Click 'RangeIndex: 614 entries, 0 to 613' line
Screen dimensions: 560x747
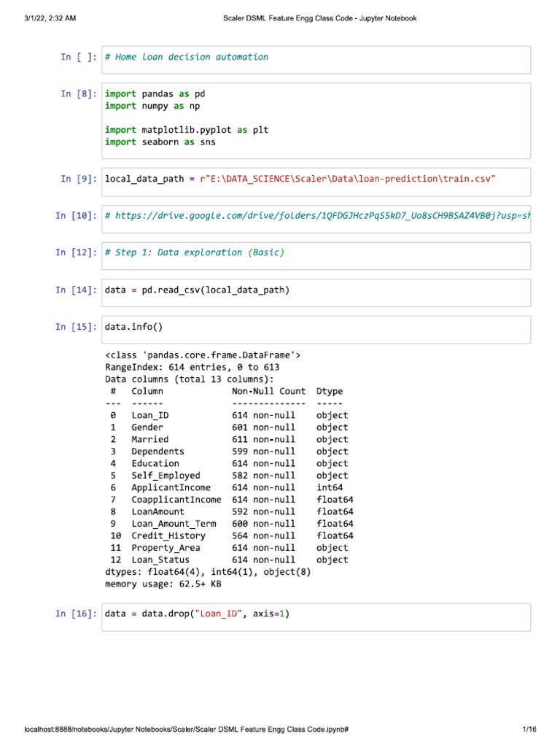192,368
